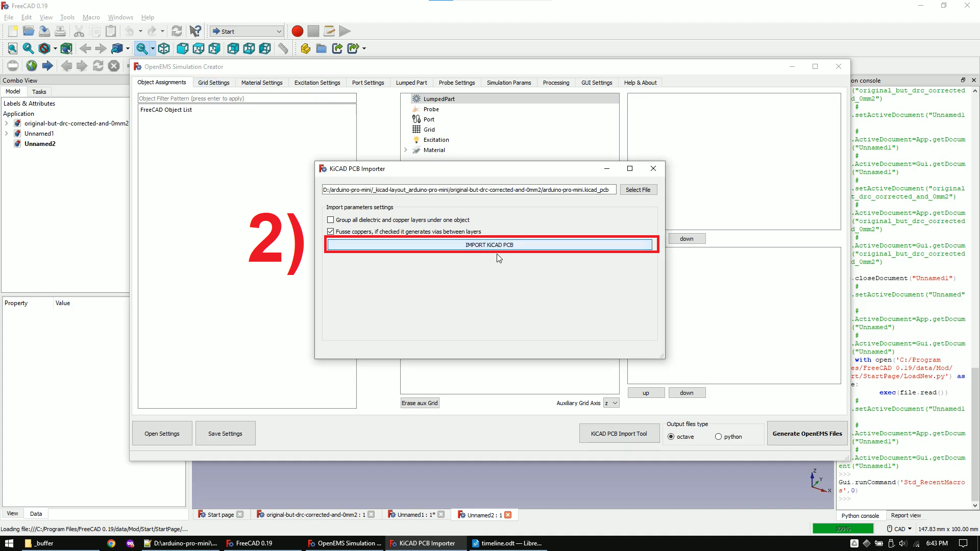Open Chrome from the taskbar
The image size is (980, 551).
pyautogui.click(x=111, y=543)
